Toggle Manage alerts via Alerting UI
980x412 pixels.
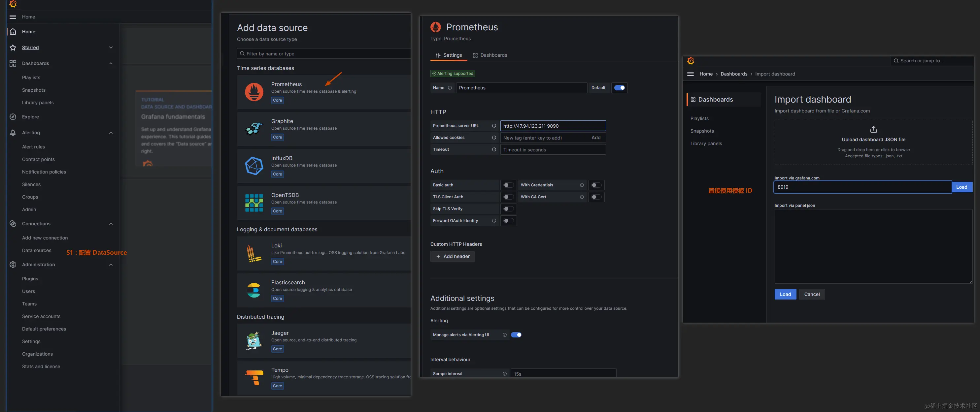tap(516, 335)
